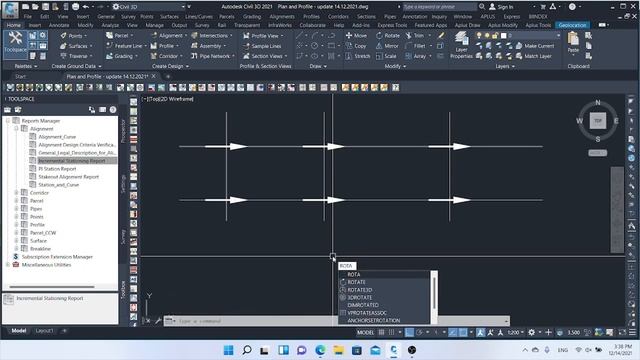Viewport: 640px width, 360px height.
Task: Click the TOP face of the ViewCube
Action: coord(598,121)
